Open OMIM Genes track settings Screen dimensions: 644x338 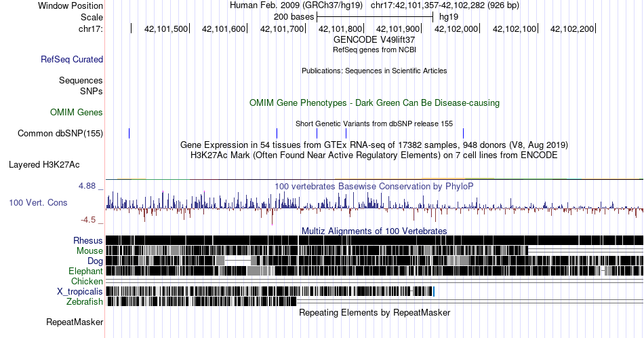(77, 112)
